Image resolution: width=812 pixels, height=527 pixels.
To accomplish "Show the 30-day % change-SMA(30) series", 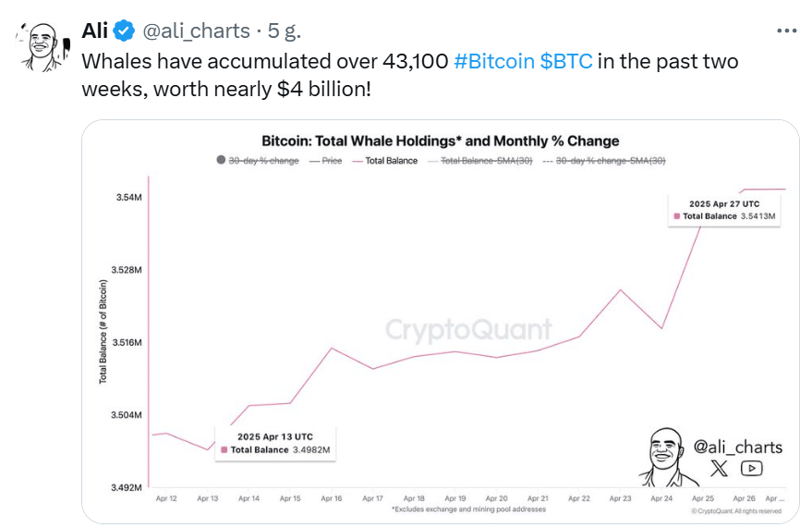I will [604, 160].
